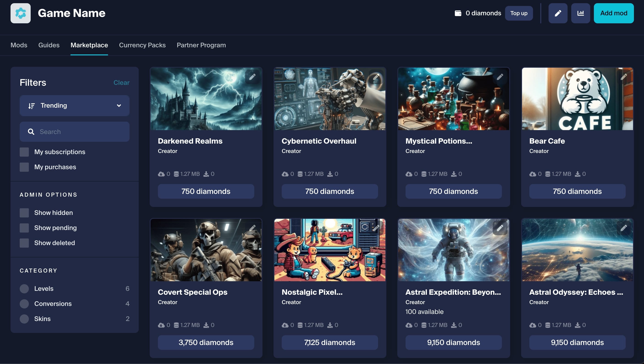Buy Cybernetic Overhaul for 750 diamonds
This screenshot has width=644, height=364.
point(330,192)
